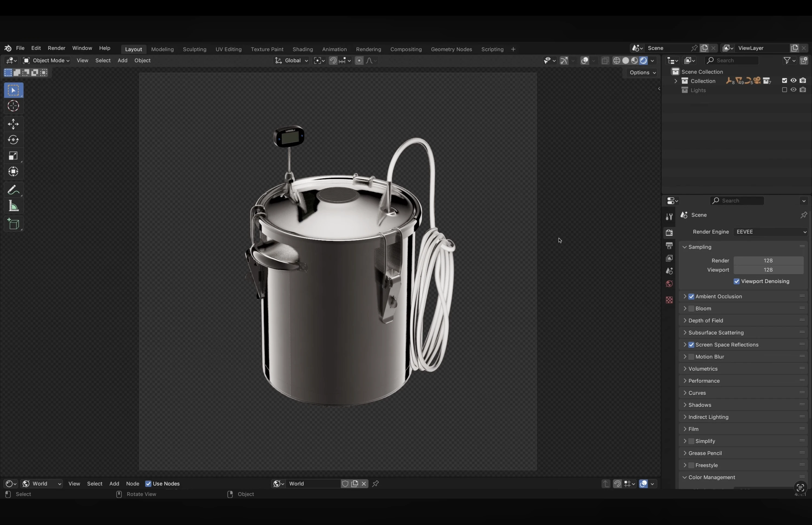812x525 pixels.
Task: Open the Texture Properties checker icon
Action: coord(669,300)
